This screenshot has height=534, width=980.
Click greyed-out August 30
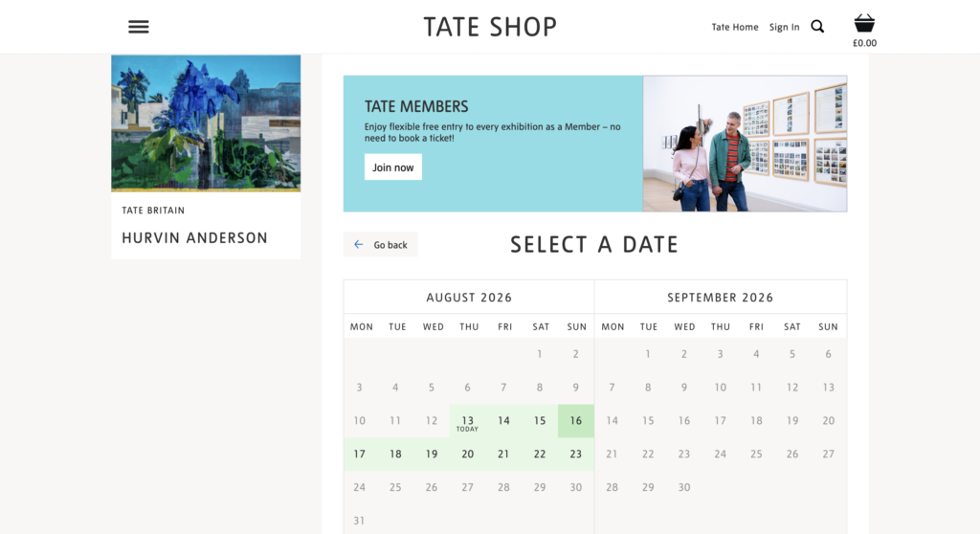point(575,487)
